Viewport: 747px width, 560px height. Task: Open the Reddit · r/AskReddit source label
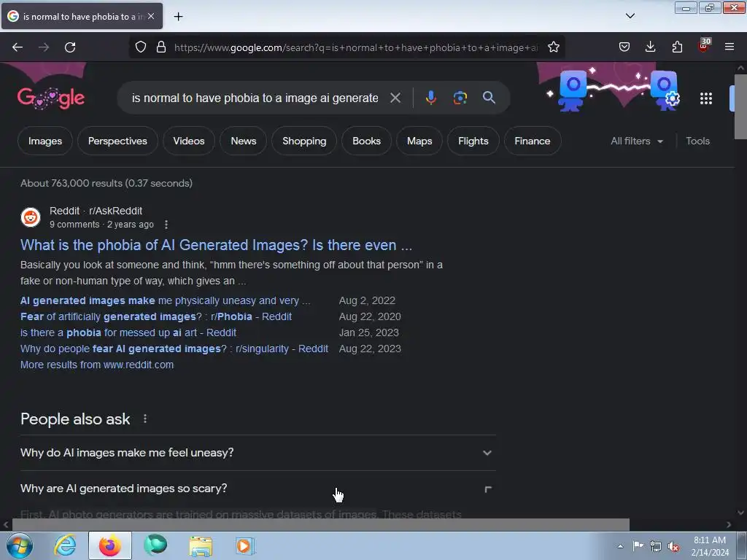(x=96, y=211)
